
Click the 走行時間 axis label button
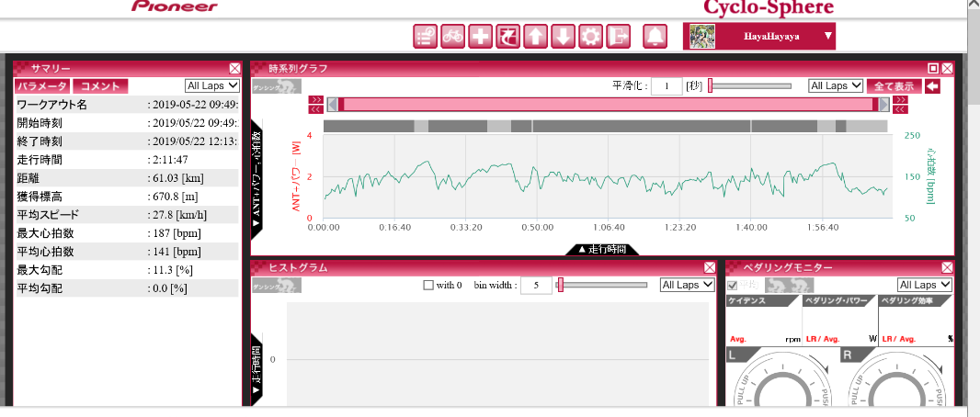[601, 249]
